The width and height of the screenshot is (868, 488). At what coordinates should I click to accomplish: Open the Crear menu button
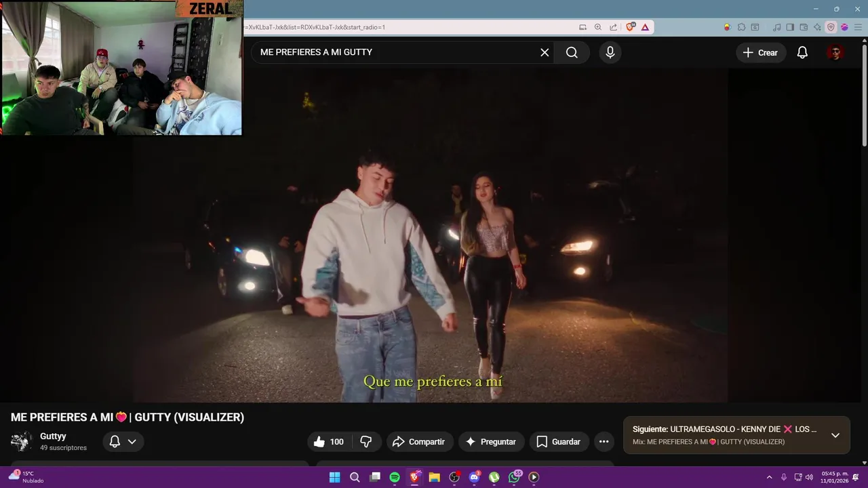761,52
